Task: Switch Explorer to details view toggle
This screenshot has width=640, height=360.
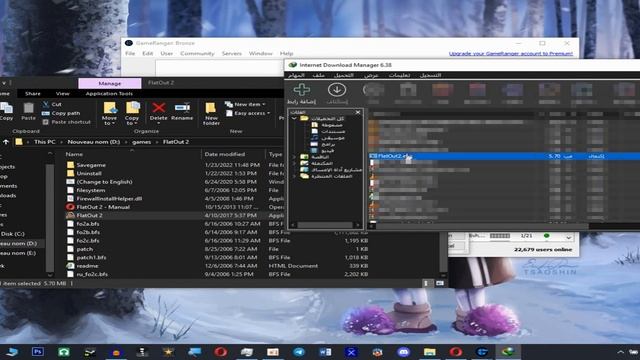Action: (426, 283)
